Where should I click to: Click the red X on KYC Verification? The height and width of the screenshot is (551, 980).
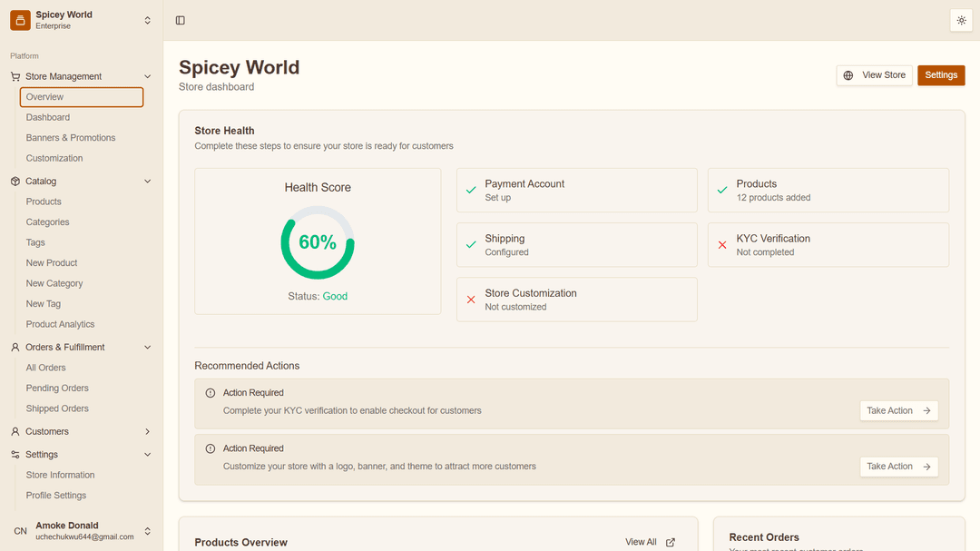722,245
